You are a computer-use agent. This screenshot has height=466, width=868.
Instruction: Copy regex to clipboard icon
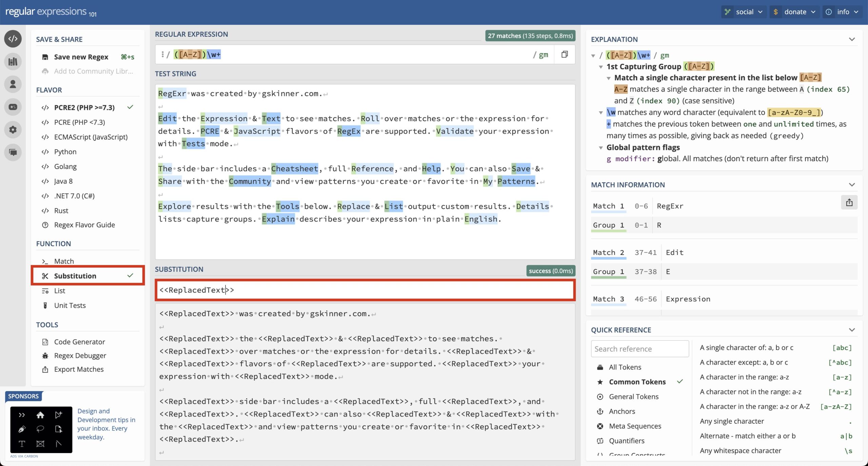pyautogui.click(x=565, y=54)
